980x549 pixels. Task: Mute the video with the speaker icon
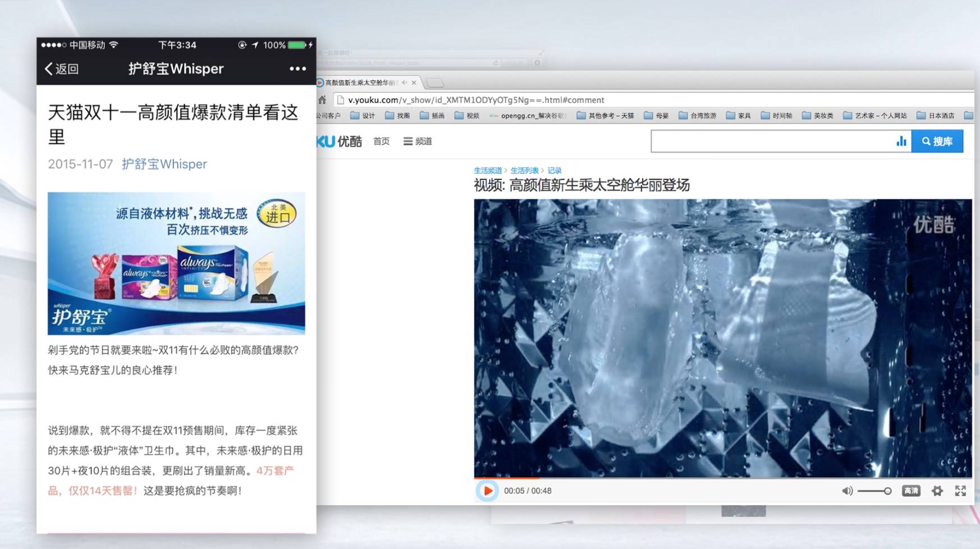click(847, 491)
